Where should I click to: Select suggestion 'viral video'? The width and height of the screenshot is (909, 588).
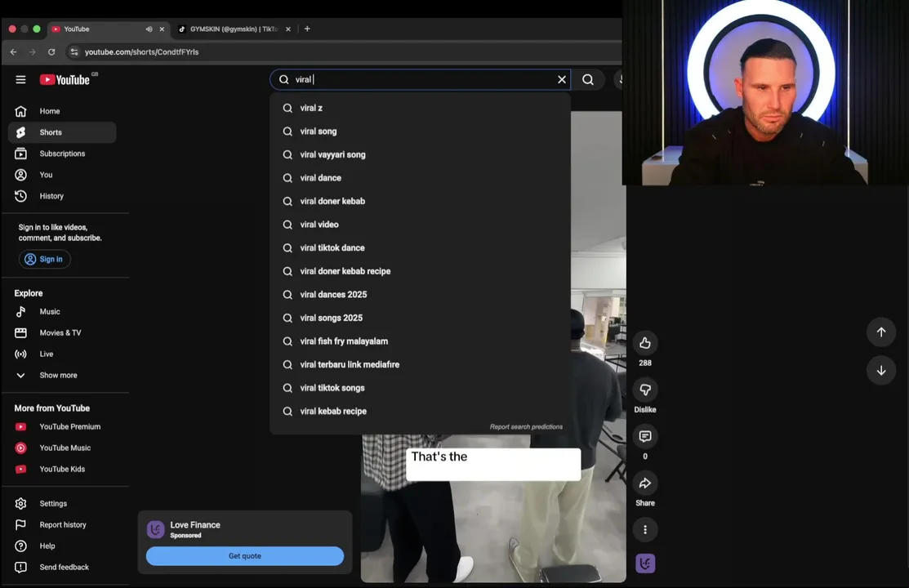click(421, 225)
